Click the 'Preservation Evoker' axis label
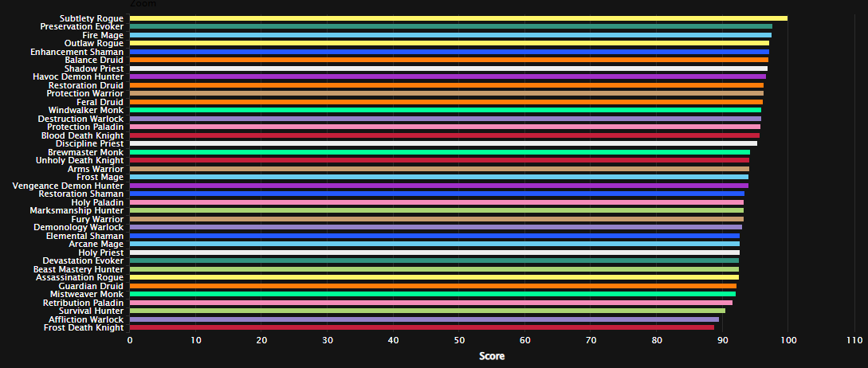Image resolution: width=868 pixels, height=368 pixels. pyautogui.click(x=81, y=26)
